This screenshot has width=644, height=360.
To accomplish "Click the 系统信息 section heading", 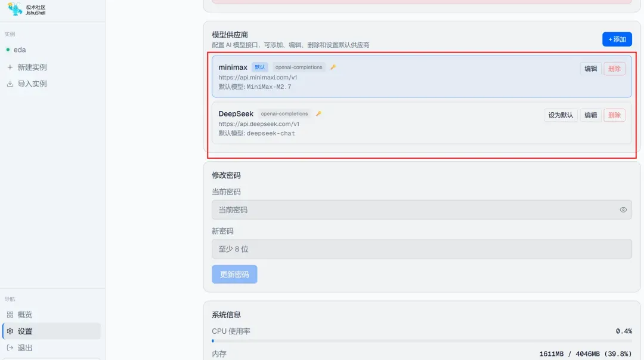I will [x=226, y=315].
